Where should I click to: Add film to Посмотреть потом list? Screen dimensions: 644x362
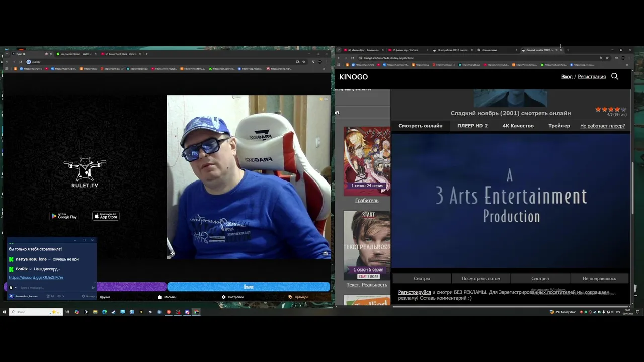[481, 278]
